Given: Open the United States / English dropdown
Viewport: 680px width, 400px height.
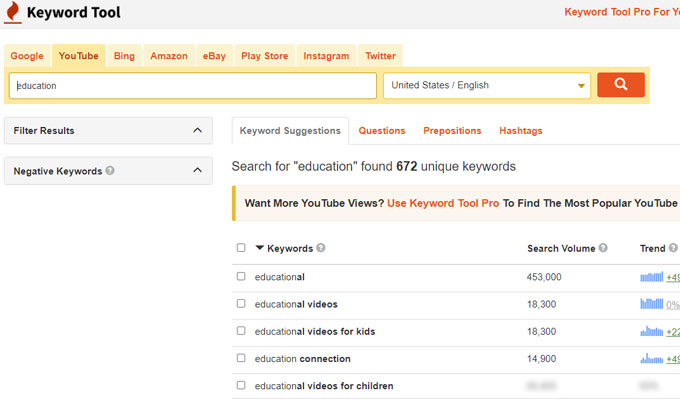Looking at the screenshot, I should coord(487,85).
